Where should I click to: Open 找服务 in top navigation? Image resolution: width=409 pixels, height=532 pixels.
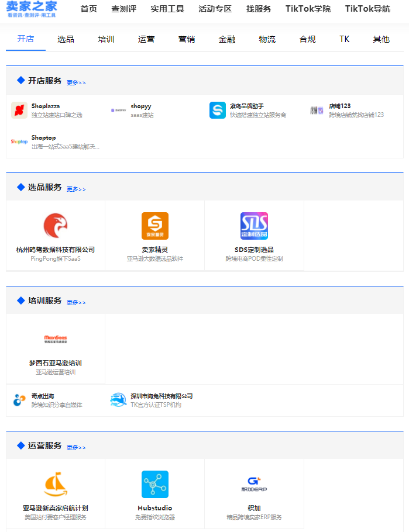pyautogui.click(x=259, y=9)
